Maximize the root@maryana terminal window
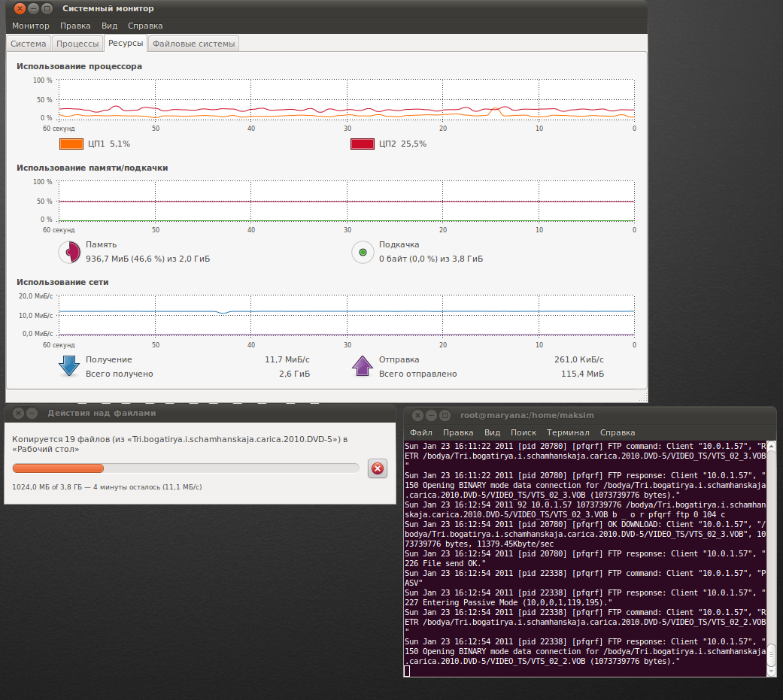This screenshot has height=700, width=783. click(x=445, y=415)
